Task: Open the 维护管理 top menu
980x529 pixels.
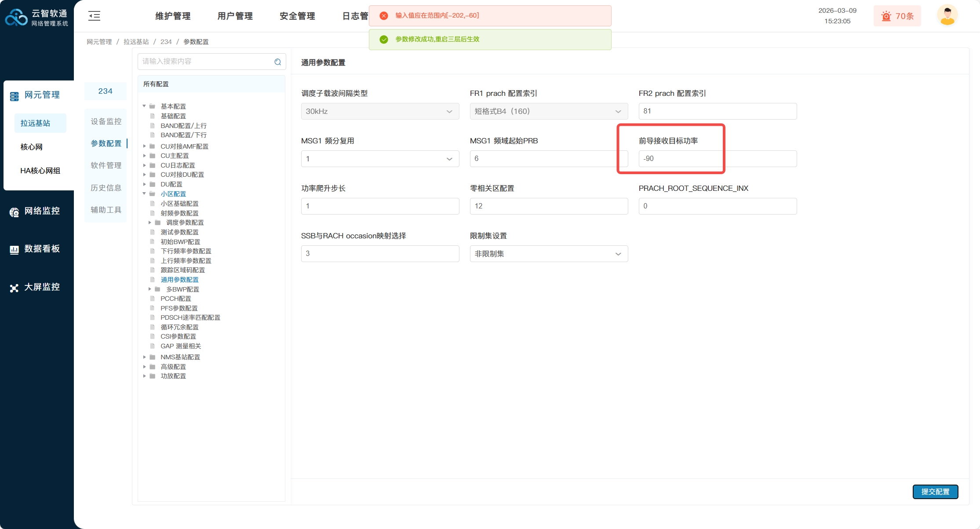Action: pos(173,16)
